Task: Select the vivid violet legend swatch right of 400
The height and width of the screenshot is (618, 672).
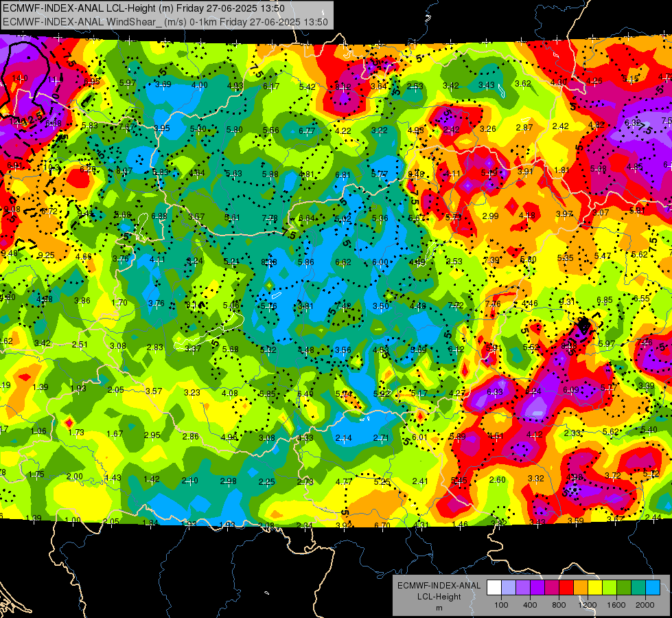Action: pos(537,588)
